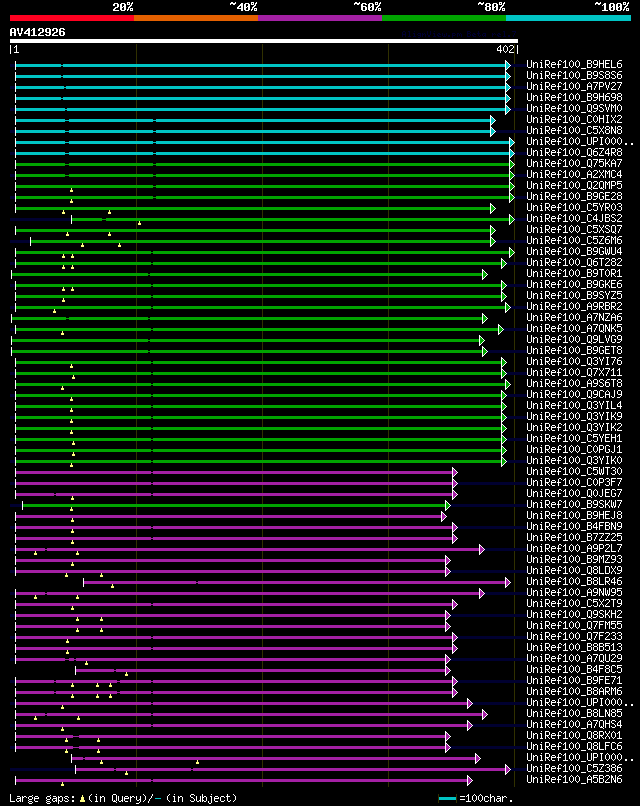The image size is (640, 806).
Task: Click arrowhead ending UniRef100_B8LR46 alignment
Action: click(508, 582)
